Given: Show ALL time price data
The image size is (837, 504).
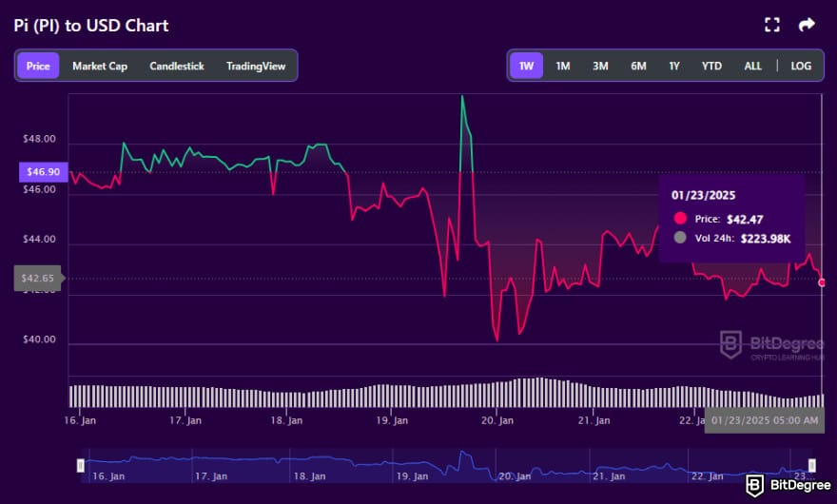Looking at the screenshot, I should click(x=752, y=66).
